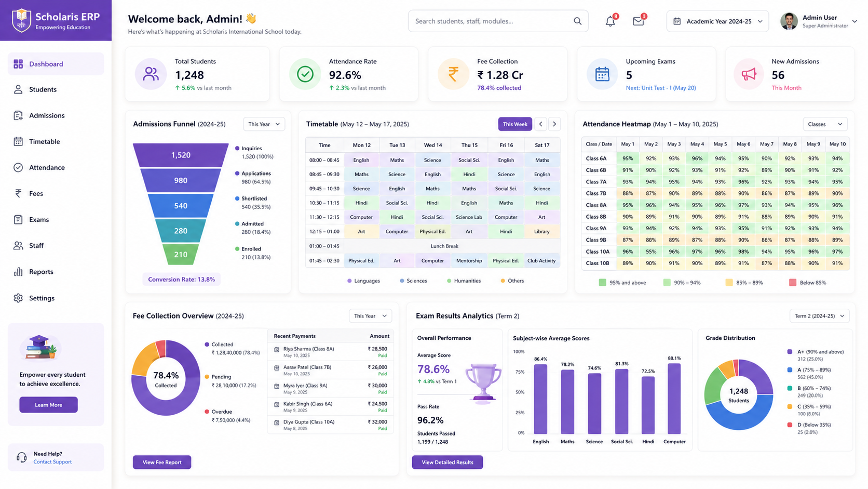This screenshot has height=489, width=868.
Task: Open the Admissions menu item
Action: pyautogui.click(x=56, y=115)
